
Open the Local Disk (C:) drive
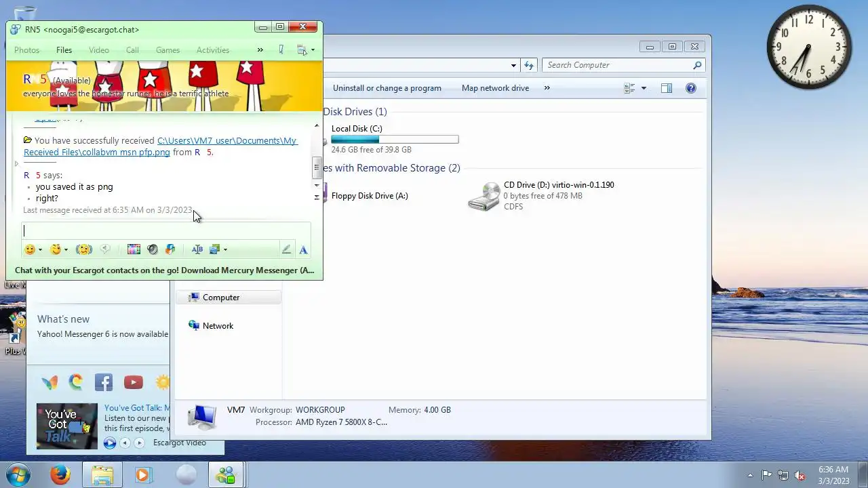357,129
